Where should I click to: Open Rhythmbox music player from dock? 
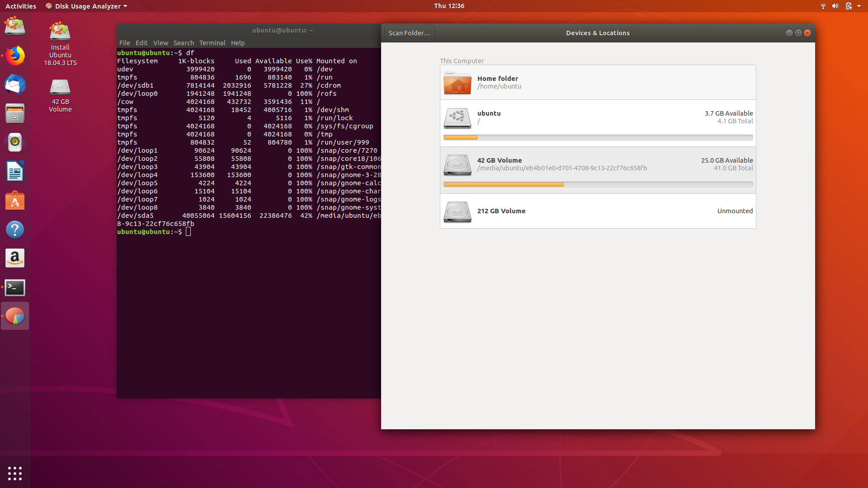[x=15, y=142]
